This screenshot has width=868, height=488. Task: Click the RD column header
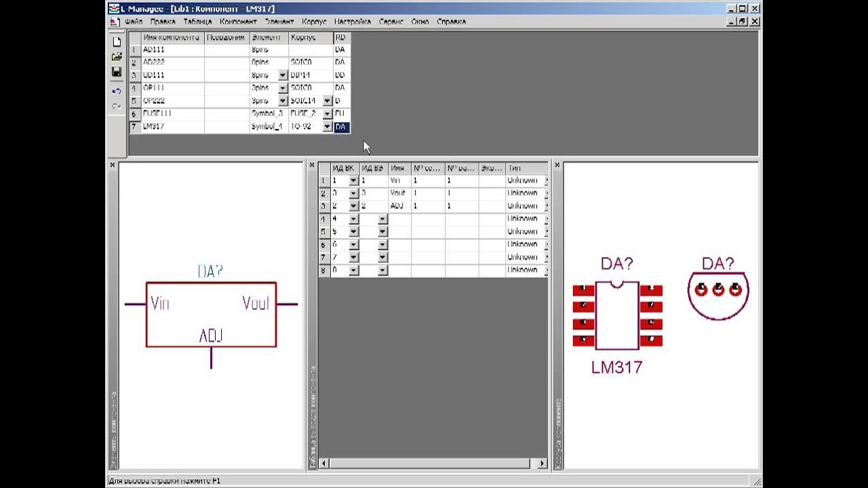(341, 38)
